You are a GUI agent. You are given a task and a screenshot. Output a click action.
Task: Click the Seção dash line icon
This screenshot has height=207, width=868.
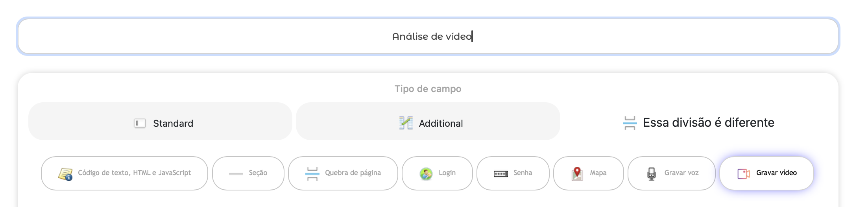pos(236,174)
